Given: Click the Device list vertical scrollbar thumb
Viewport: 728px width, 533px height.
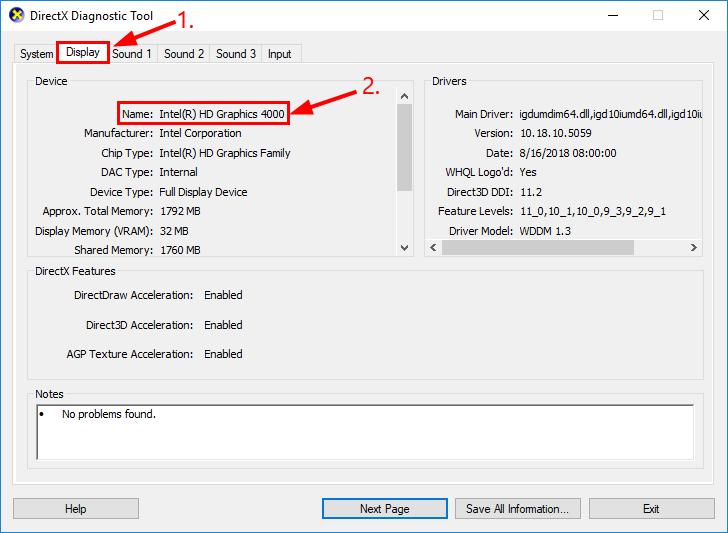Looking at the screenshot, I should (404, 147).
